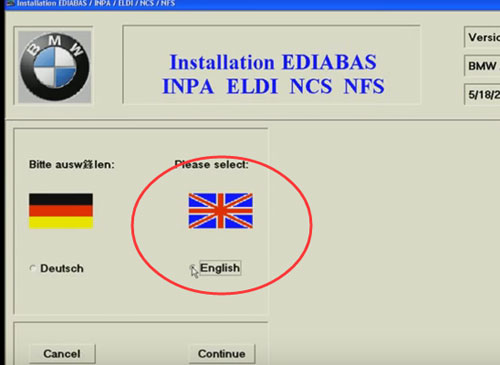Click the word INPA in the heading

(x=188, y=87)
